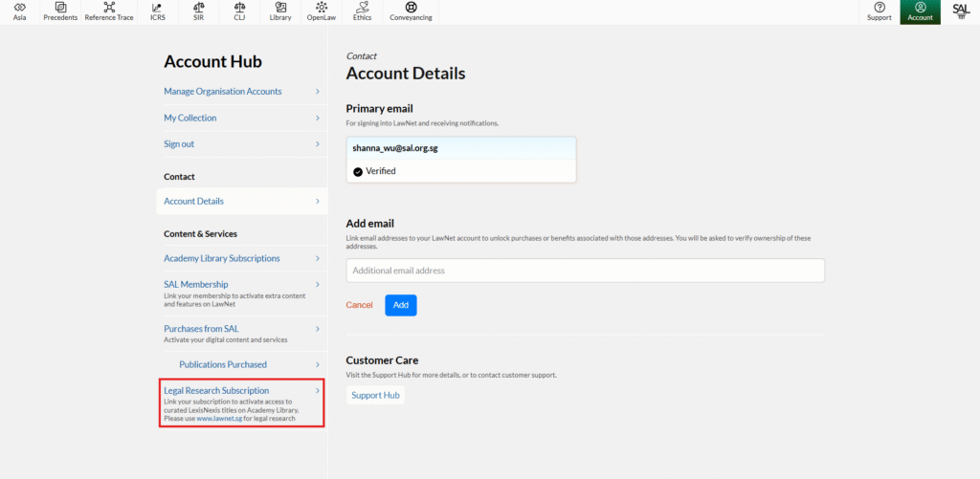Open the SIR scales icon
Image resolution: width=980 pixels, height=479 pixels.
point(199,8)
